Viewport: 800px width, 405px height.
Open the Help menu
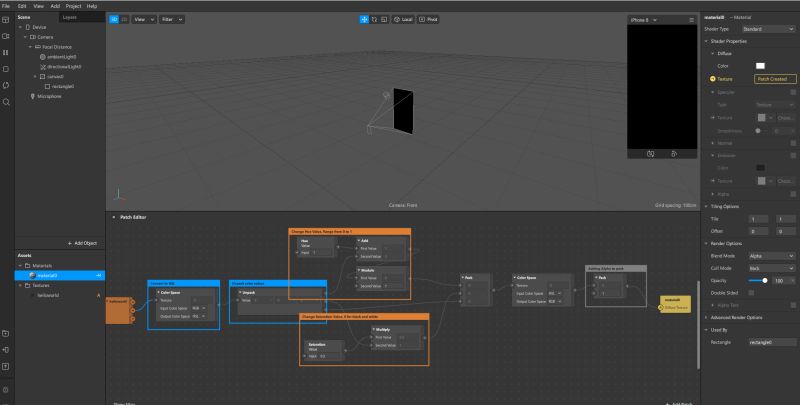tap(92, 6)
